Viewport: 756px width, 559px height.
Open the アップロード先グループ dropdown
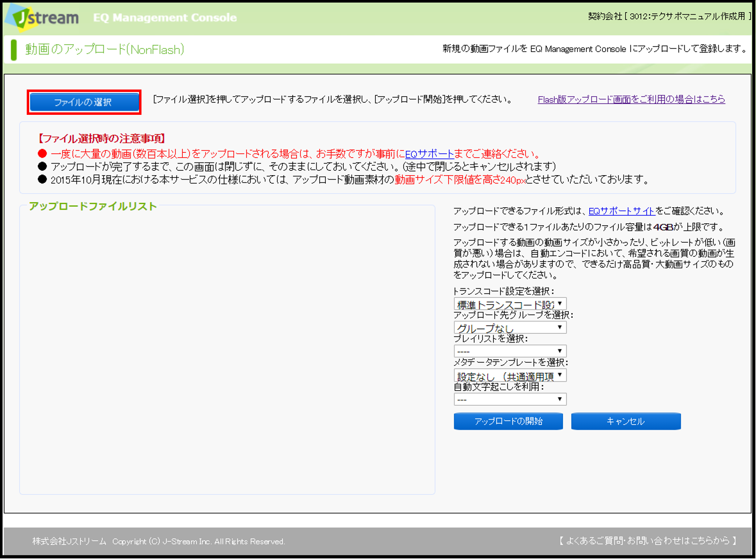(x=510, y=327)
